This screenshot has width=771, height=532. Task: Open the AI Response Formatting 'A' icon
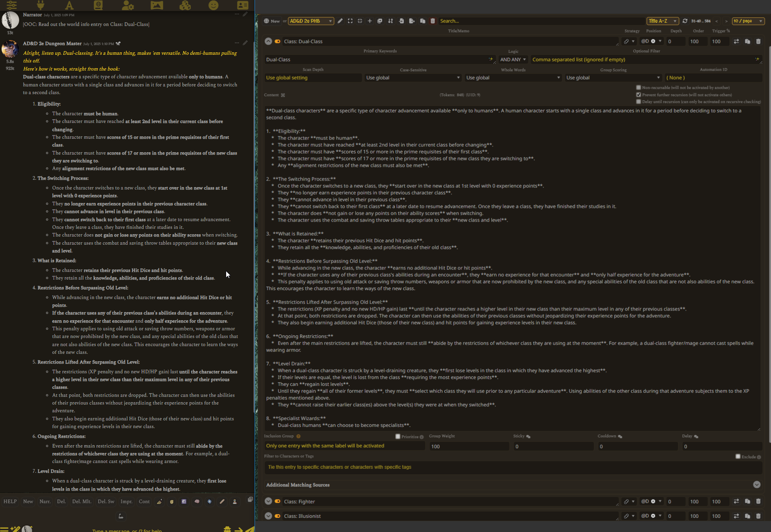coord(69,5)
